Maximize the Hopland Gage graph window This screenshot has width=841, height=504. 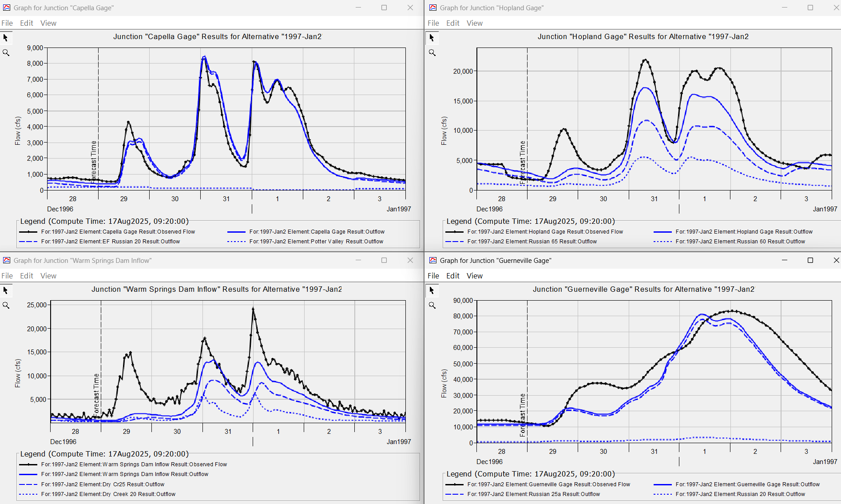click(x=810, y=8)
